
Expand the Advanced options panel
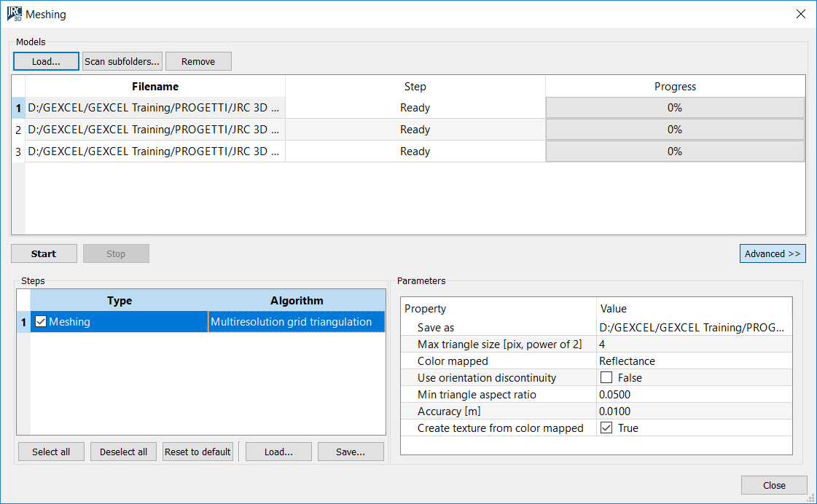(x=773, y=253)
